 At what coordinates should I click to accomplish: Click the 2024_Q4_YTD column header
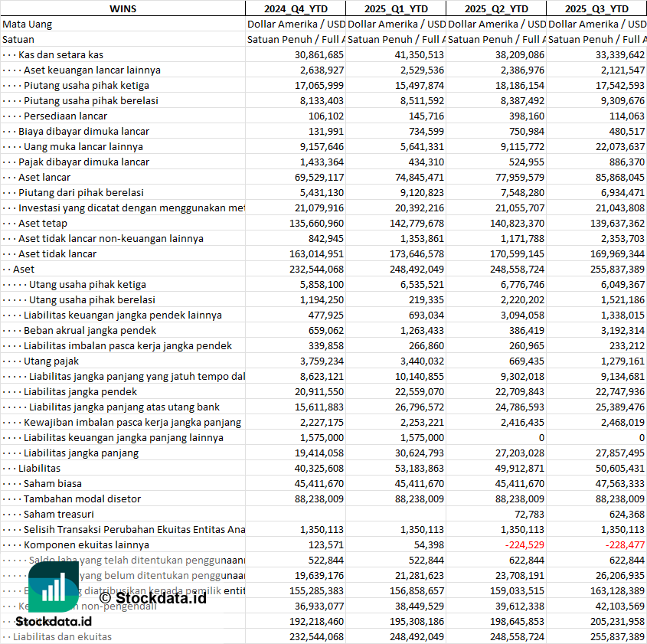pos(295,8)
